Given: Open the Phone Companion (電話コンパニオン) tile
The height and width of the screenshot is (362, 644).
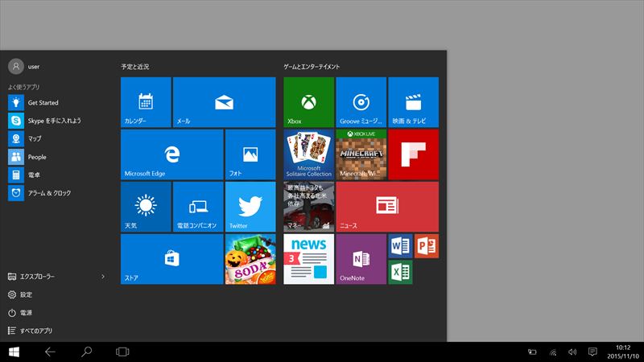Looking at the screenshot, I should 198,207.
